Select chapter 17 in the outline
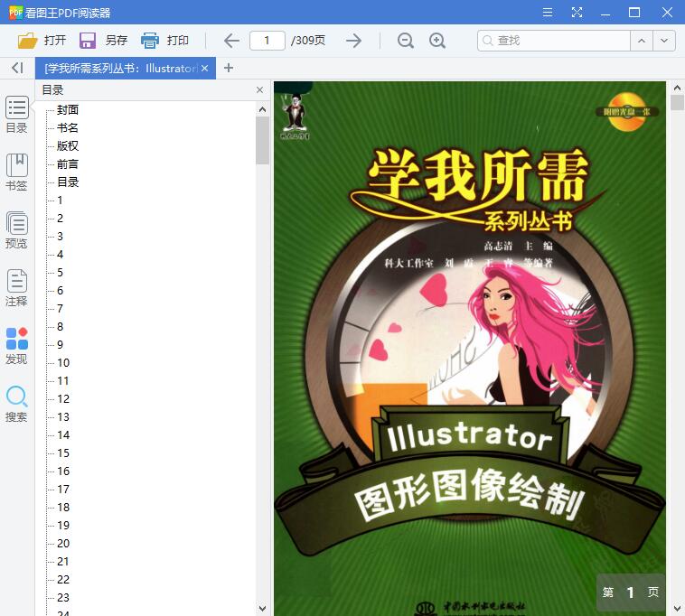The height and width of the screenshot is (616, 685). coord(63,490)
